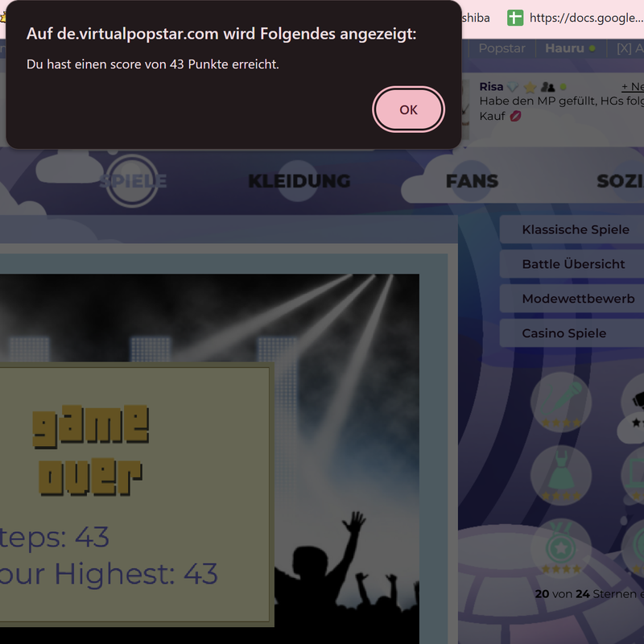The width and height of the screenshot is (644, 644).
Task: Click Risa's green online indicator
Action: (x=563, y=87)
